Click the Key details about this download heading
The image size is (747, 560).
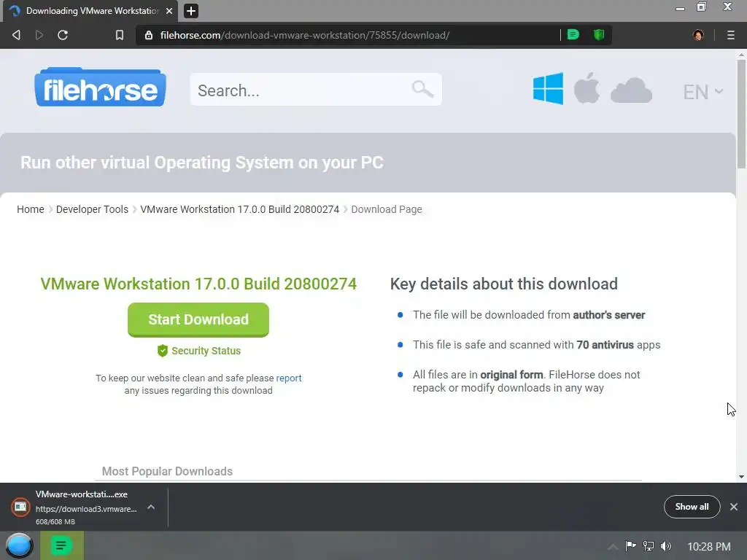[504, 284]
